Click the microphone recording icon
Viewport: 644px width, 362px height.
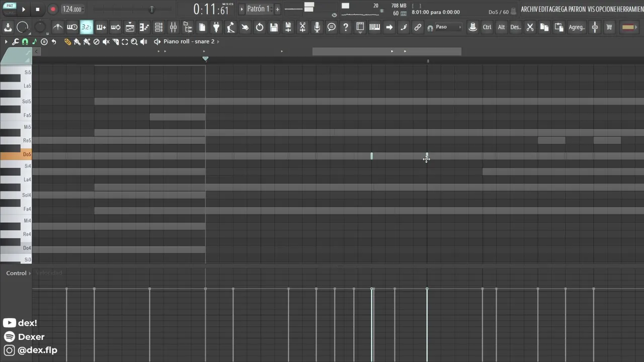[x=317, y=27]
